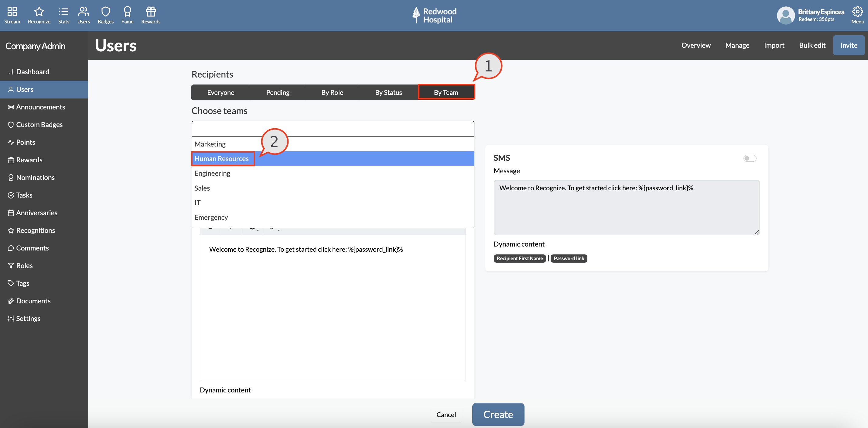Choose IT from the teams list
The height and width of the screenshot is (428, 868).
point(333,203)
